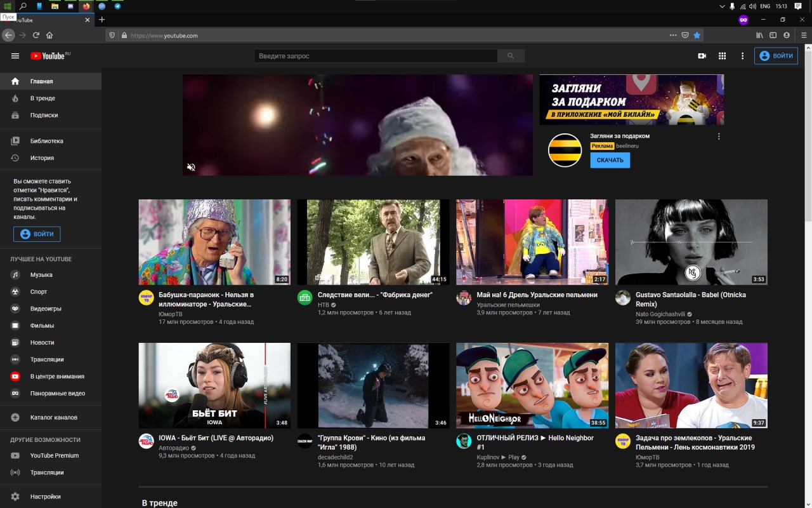812x508 pixels.
Task: Open YouTube Premium link in sidebar
Action: [x=51, y=455]
